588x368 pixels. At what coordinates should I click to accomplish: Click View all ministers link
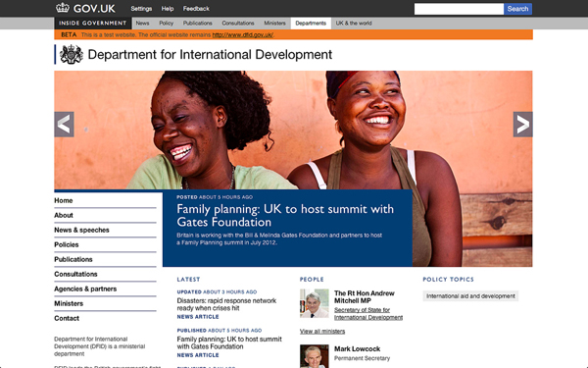click(x=322, y=332)
